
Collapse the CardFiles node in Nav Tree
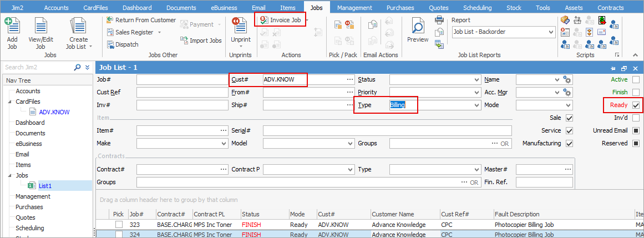[x=9, y=102]
